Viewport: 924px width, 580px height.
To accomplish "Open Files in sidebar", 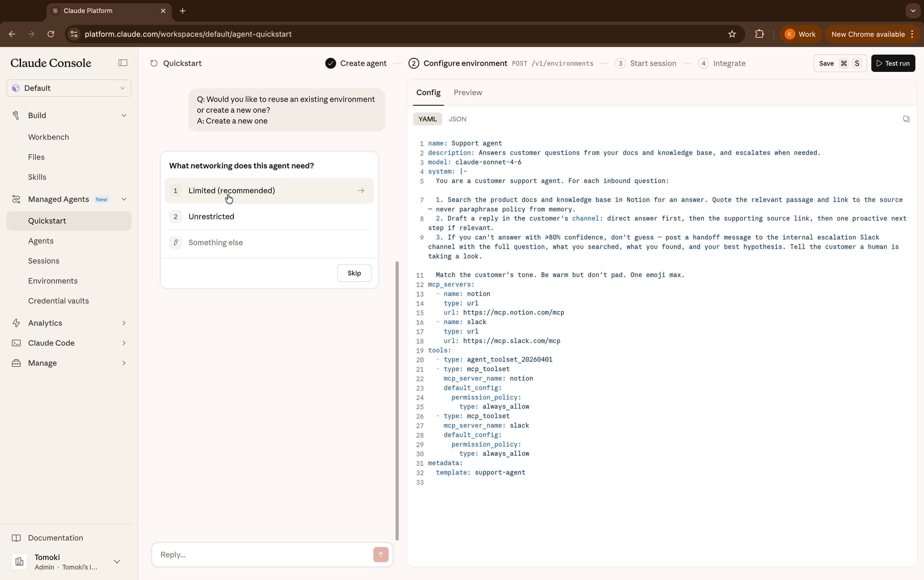I will (36, 157).
